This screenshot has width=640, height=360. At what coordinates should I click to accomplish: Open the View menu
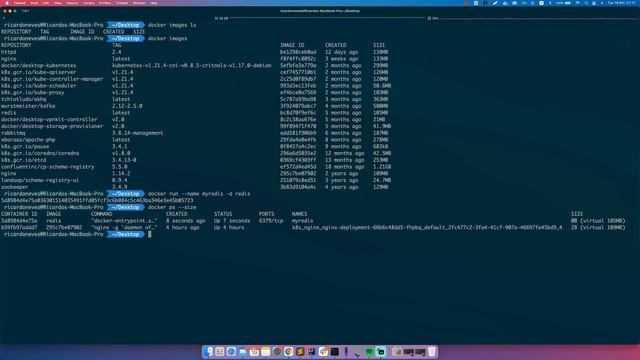click(x=58, y=3)
